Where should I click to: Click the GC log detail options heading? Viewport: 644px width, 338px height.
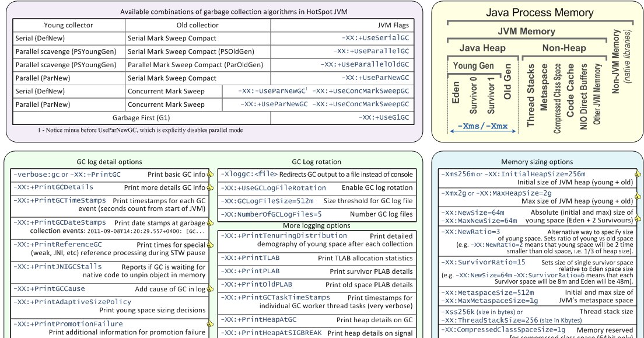[109, 162]
